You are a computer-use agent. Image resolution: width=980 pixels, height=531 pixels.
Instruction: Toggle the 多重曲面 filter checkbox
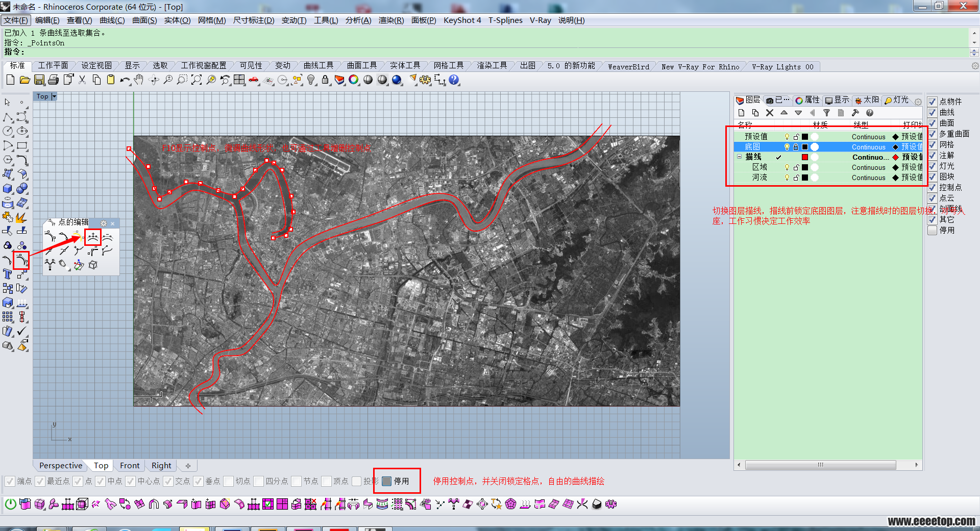coord(932,134)
